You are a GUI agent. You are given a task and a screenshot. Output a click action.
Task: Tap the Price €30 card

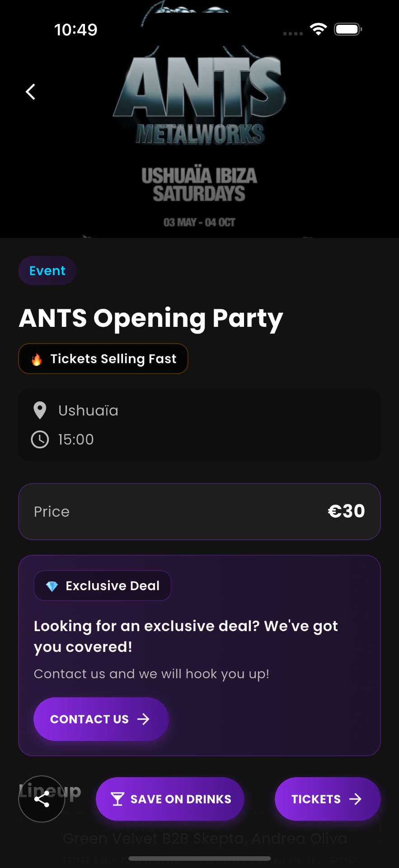(x=199, y=512)
